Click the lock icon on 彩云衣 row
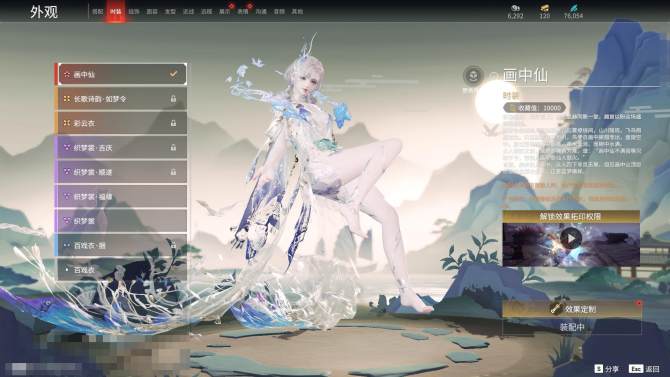Image resolution: width=670 pixels, height=377 pixels. click(173, 123)
